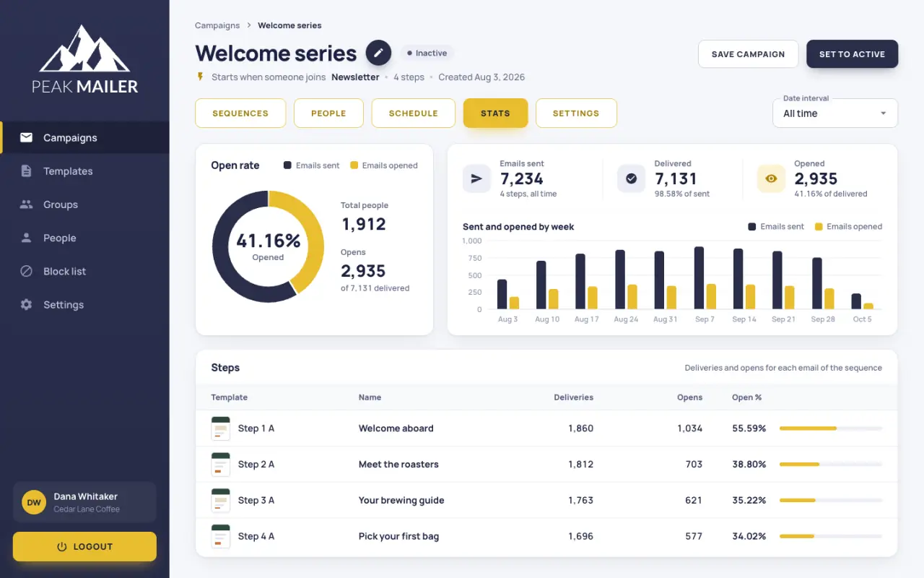Switch to the People tab
The height and width of the screenshot is (578, 924).
click(328, 113)
